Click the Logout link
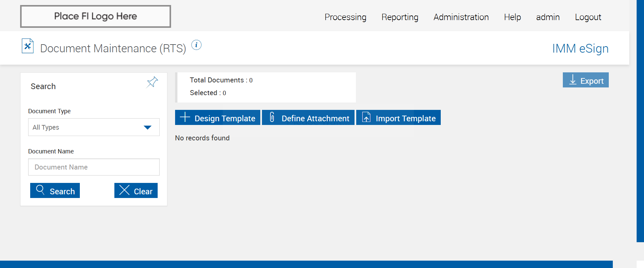The width and height of the screenshot is (644, 268). [588, 17]
